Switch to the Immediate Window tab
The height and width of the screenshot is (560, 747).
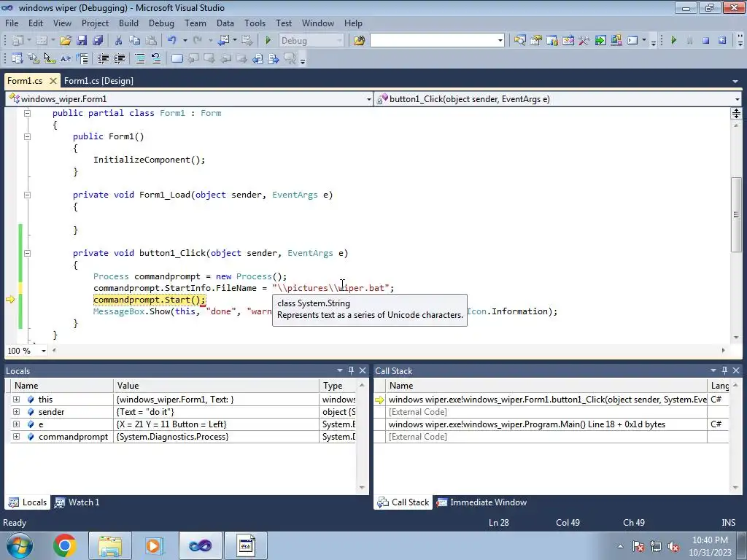[x=482, y=502]
